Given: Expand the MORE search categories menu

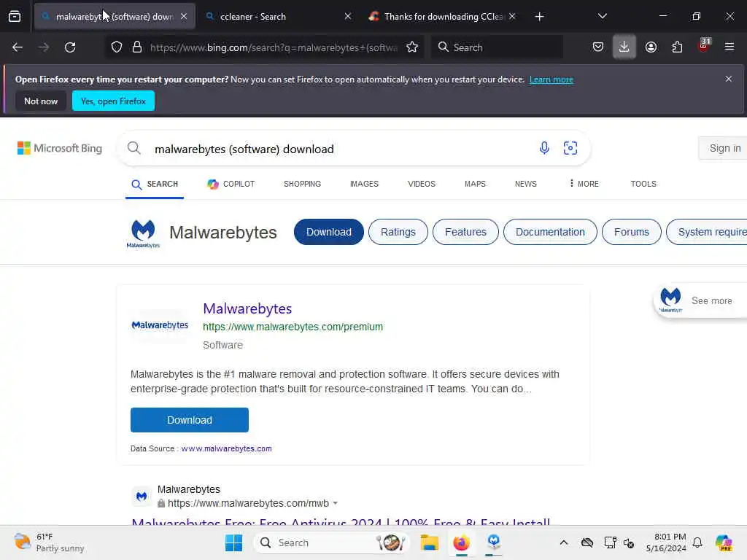Looking at the screenshot, I should click(584, 184).
